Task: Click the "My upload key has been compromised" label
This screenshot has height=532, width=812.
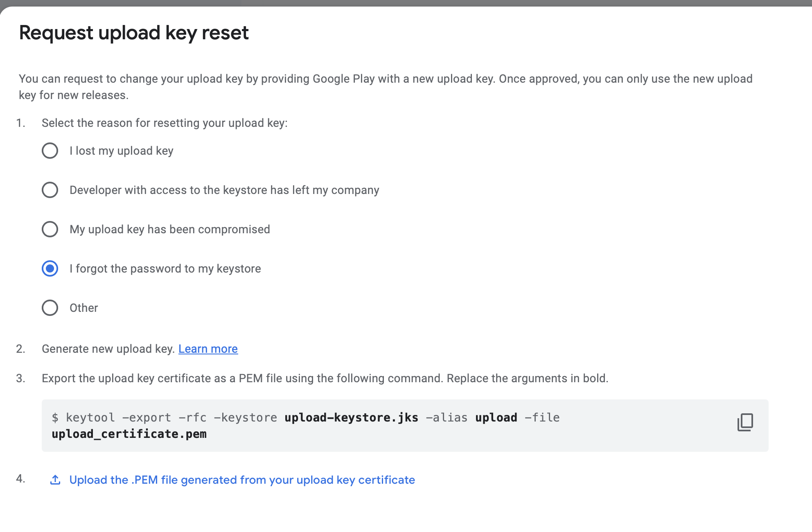Action: pyautogui.click(x=169, y=229)
